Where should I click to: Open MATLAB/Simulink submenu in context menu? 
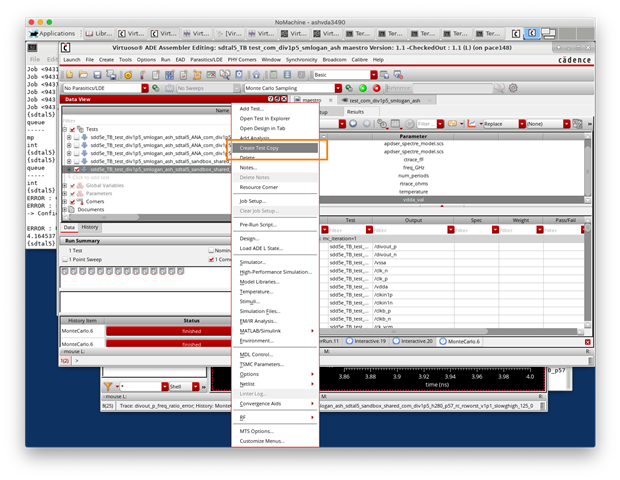point(275,331)
